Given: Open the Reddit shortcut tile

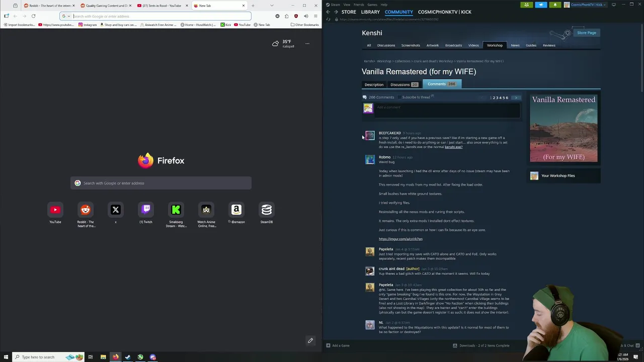Looking at the screenshot, I should [86, 210].
